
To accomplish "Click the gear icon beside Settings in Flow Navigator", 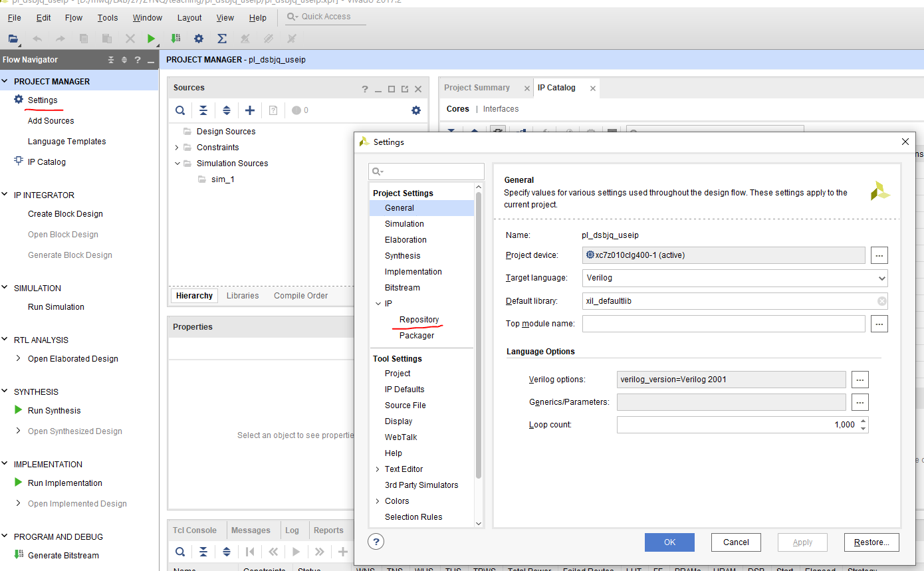I will 19,100.
